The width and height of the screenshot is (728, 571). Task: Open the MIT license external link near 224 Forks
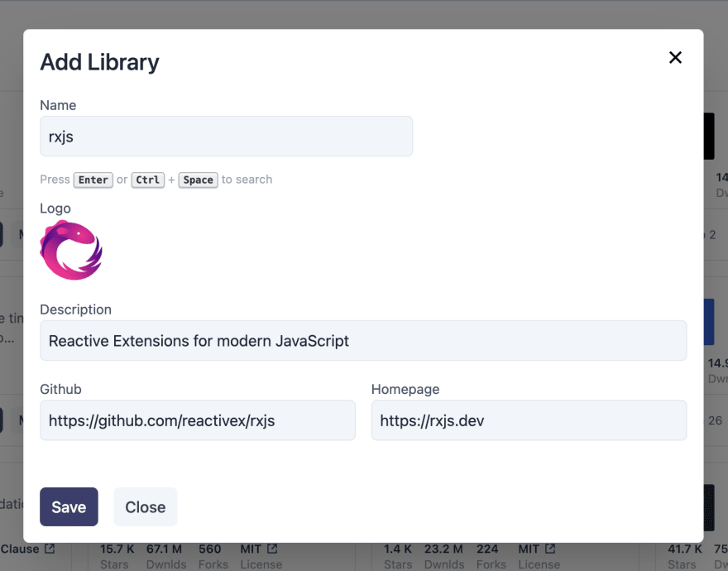tap(550, 549)
